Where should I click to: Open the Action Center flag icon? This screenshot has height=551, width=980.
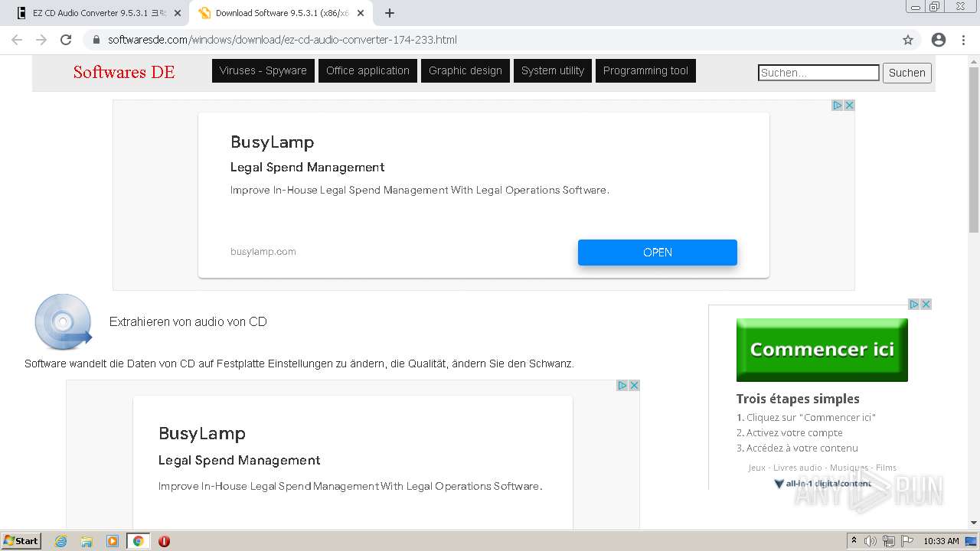click(907, 541)
